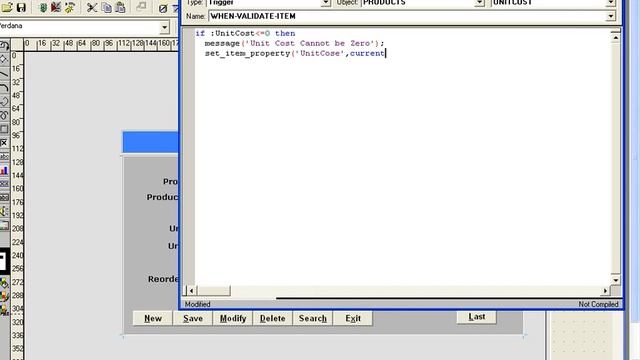Click the New button on the form
640x360 pixels.
click(x=153, y=318)
